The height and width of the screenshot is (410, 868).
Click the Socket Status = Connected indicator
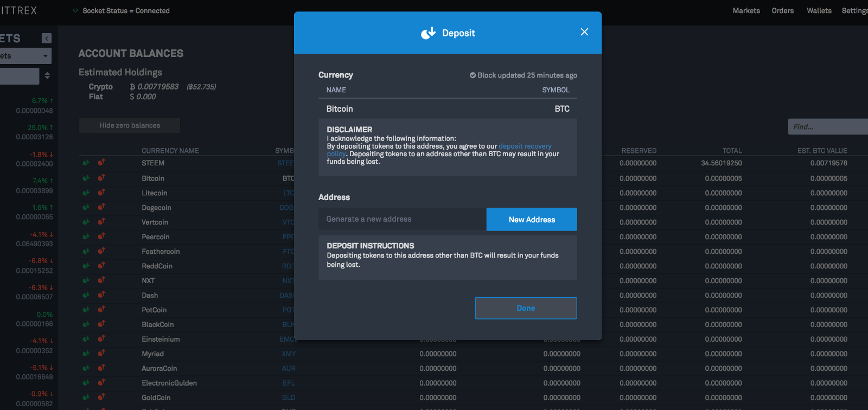pyautogui.click(x=121, y=11)
